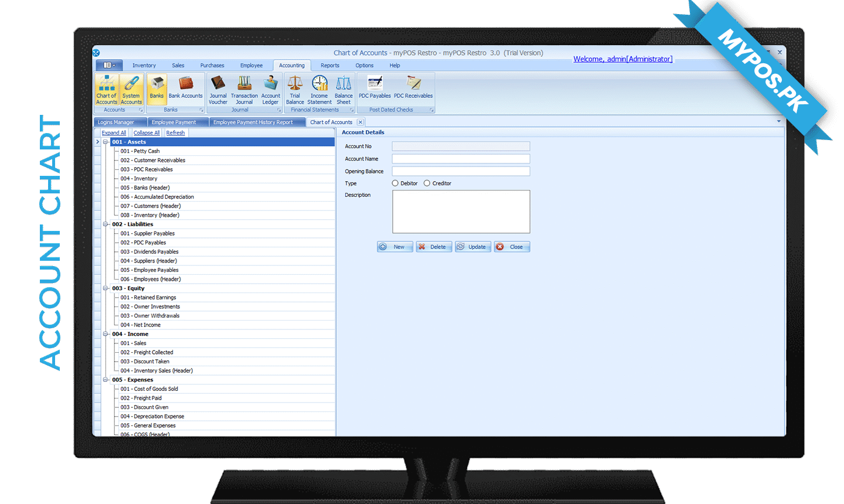Open Bank Accounts from the ribbon
Viewport: 844px width, 504px height.
[185, 88]
